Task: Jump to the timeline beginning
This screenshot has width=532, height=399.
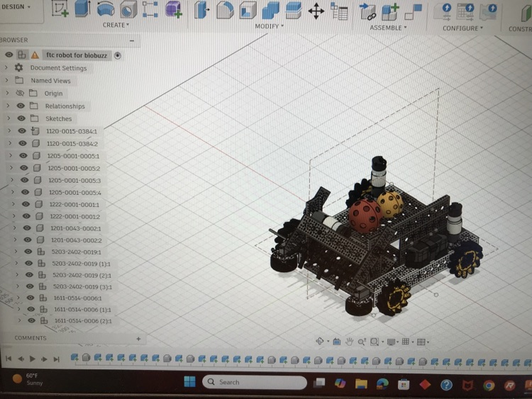Action: click(9, 359)
